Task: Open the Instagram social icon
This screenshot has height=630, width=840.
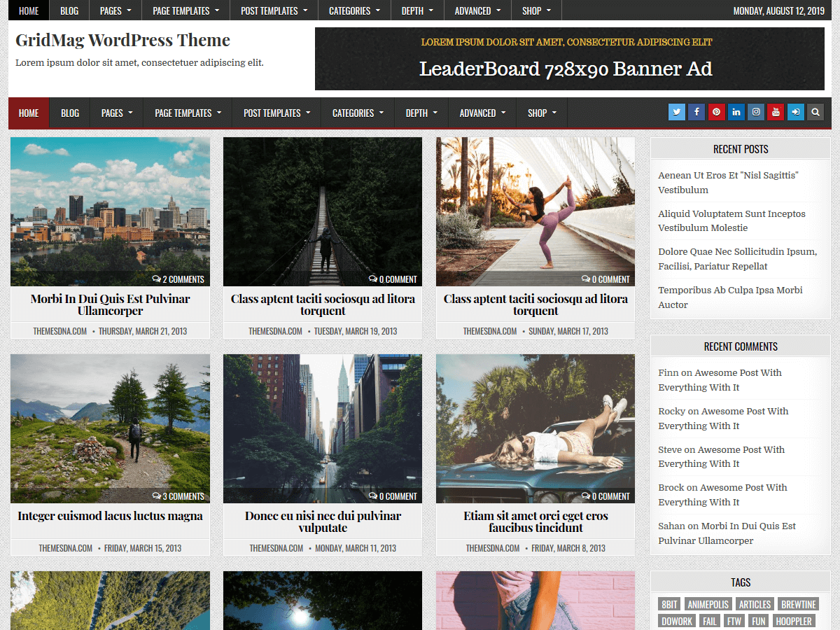Action: click(756, 111)
